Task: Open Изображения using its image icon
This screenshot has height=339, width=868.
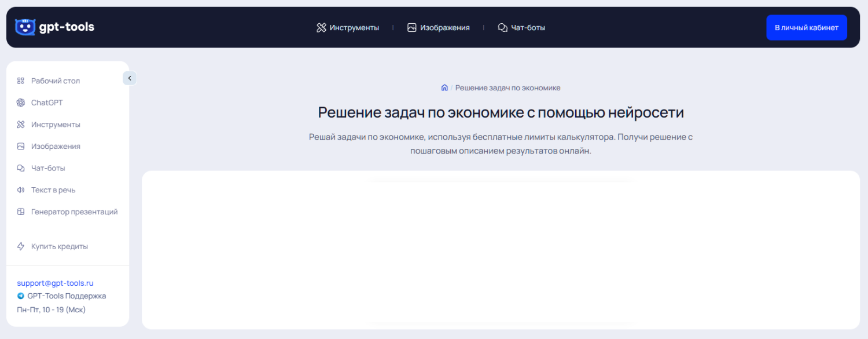Action: click(20, 146)
